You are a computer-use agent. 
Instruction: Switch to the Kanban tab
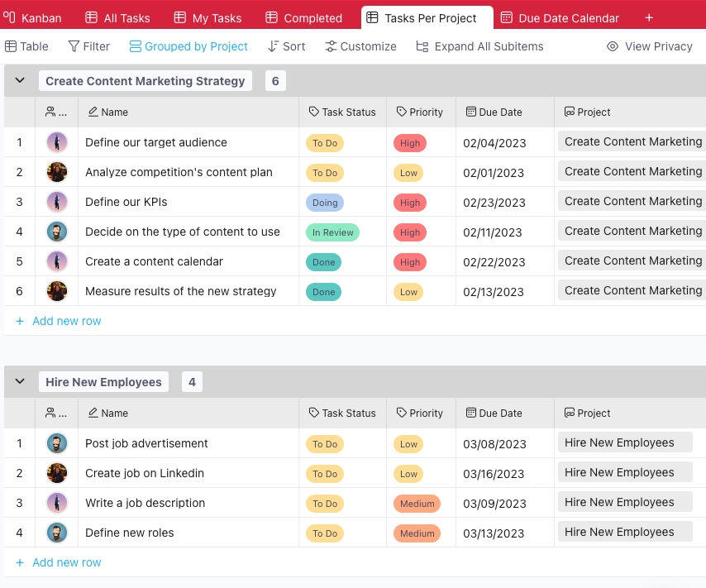(32, 18)
